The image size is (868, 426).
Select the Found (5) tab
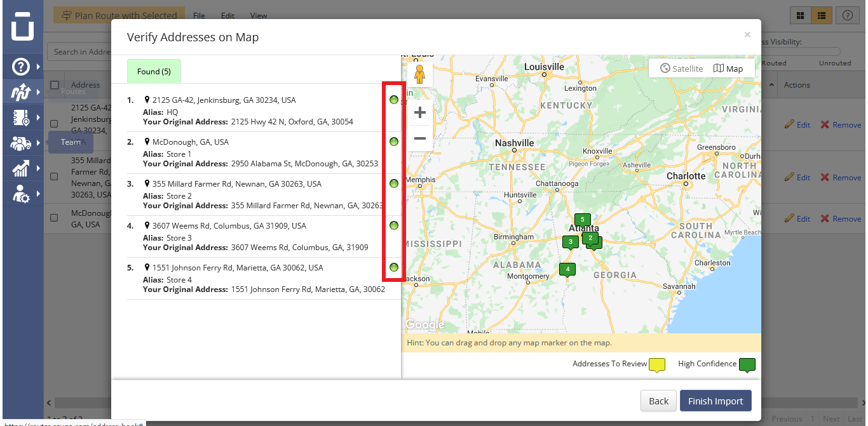click(x=154, y=71)
